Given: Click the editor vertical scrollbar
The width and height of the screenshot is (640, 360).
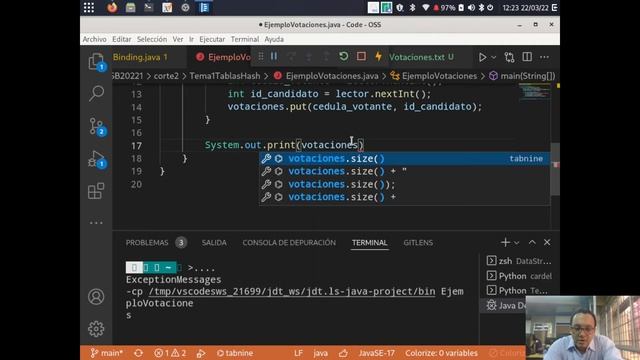Looking at the screenshot, I should click(555, 169).
